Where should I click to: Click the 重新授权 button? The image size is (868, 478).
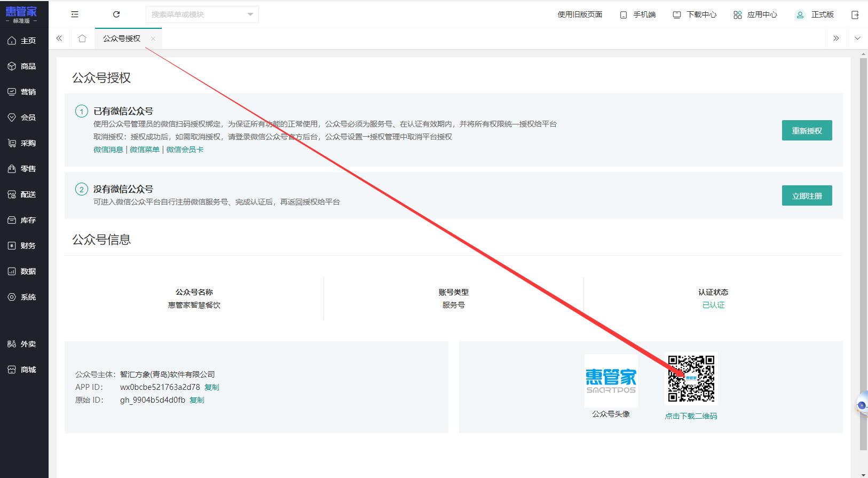tap(807, 130)
